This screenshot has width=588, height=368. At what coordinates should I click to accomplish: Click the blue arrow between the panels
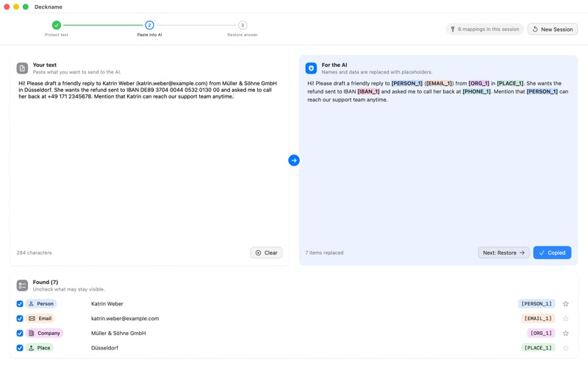pyautogui.click(x=293, y=160)
